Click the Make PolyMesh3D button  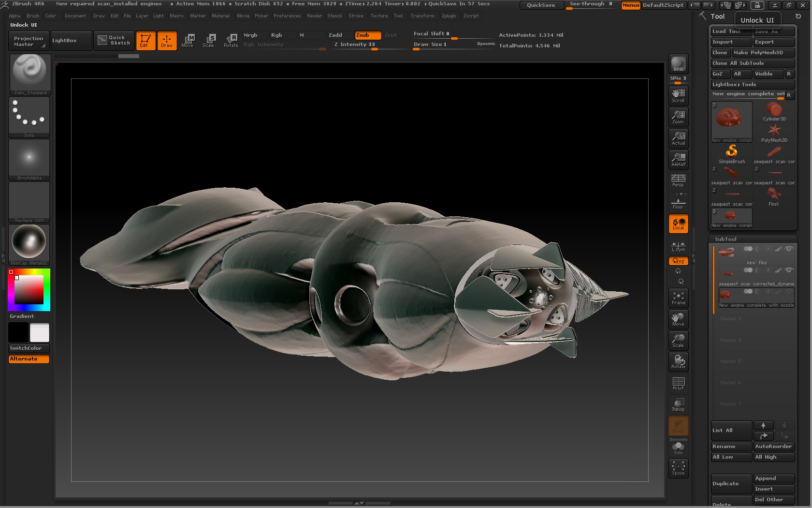763,53
